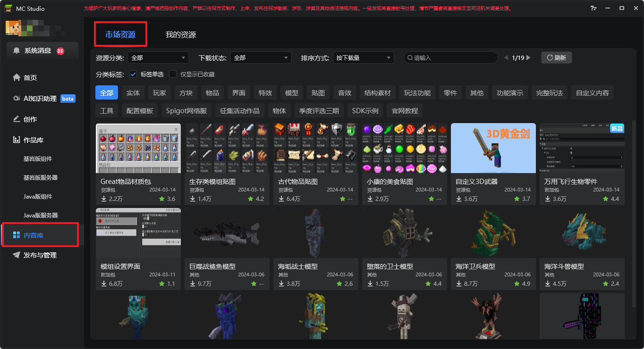
Task: Switch to 市场资源 tab
Action: coord(120,34)
